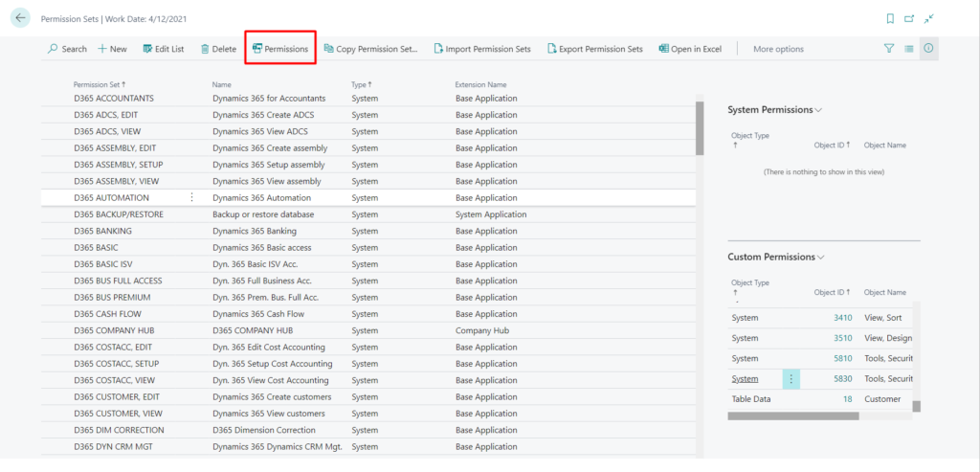Select D365 COSTACC, EDIT row
980x472 pixels.
point(368,347)
